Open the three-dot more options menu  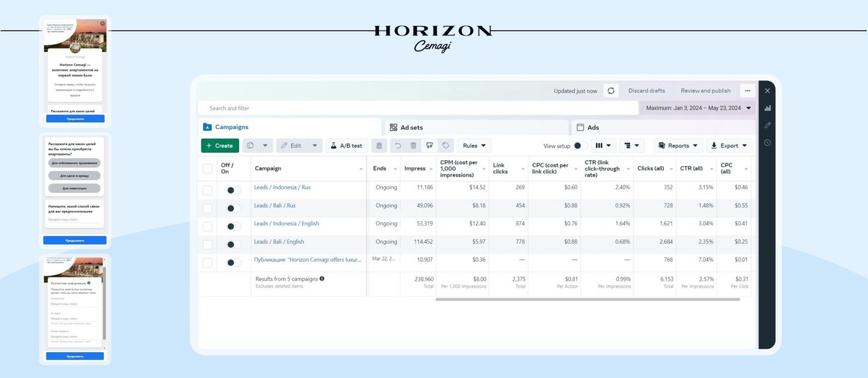[748, 91]
